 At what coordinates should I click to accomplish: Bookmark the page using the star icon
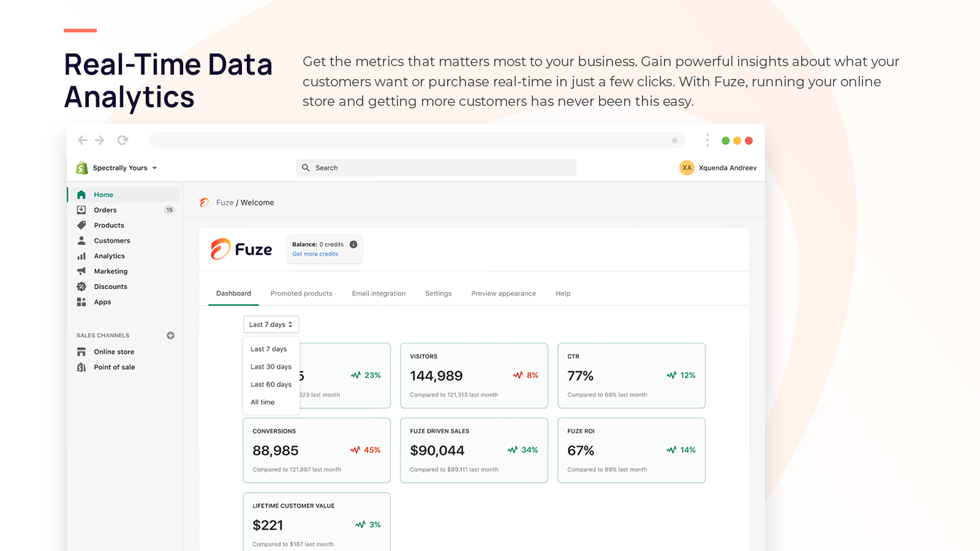674,140
